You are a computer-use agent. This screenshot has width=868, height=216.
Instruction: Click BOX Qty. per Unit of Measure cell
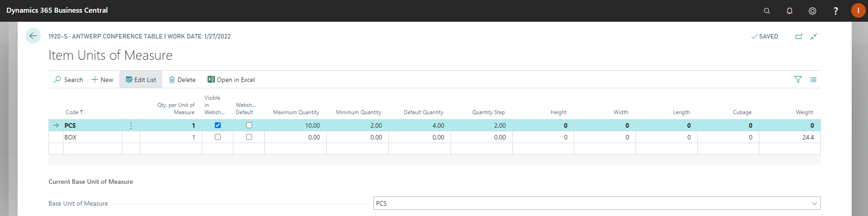tap(171, 137)
